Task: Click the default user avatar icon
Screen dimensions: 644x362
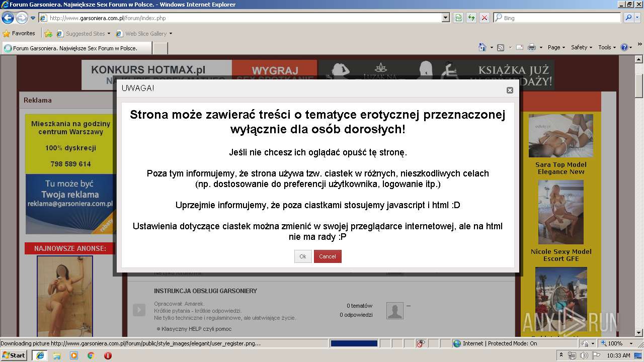Action: point(395,311)
